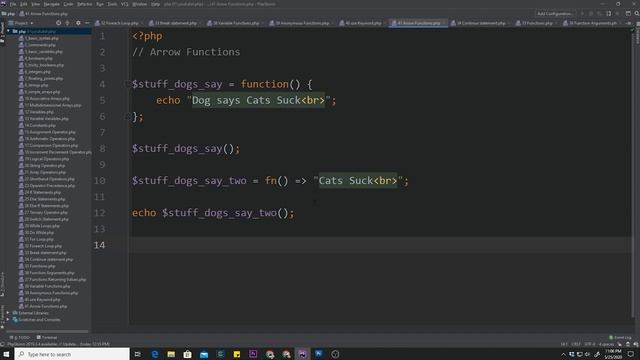Expand Scratches and Consoles node
Screen dimensions: 640x360
8,320
